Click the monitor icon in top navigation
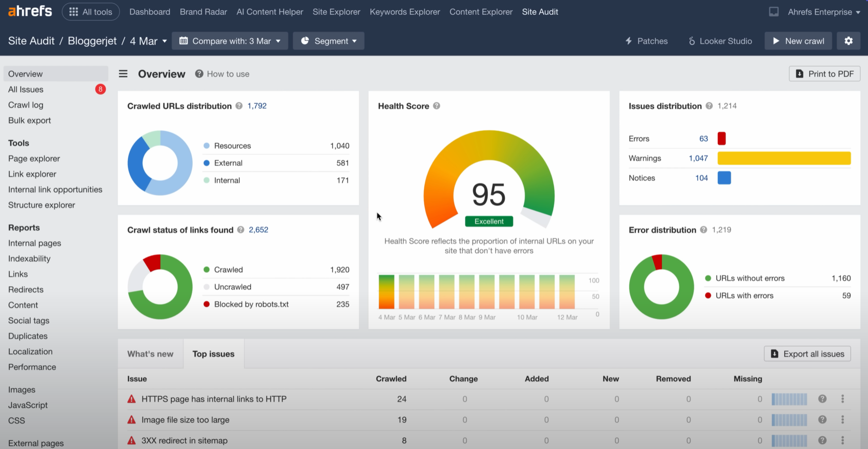This screenshot has height=449, width=868. 774,12
